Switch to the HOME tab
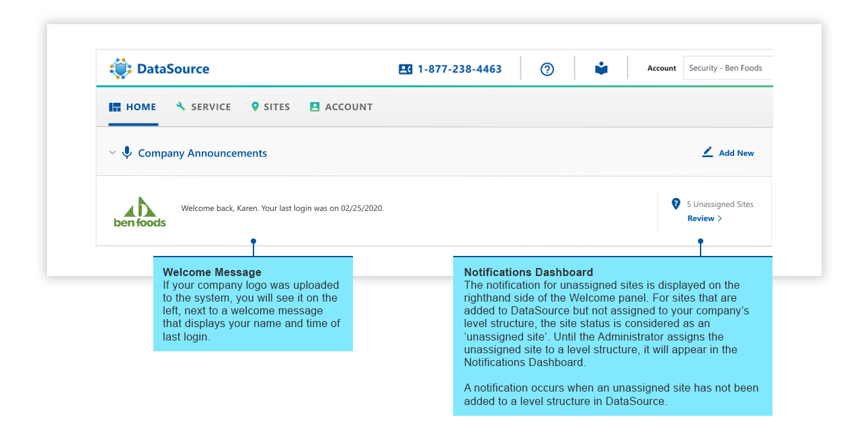The image size is (868, 448). coord(133,107)
